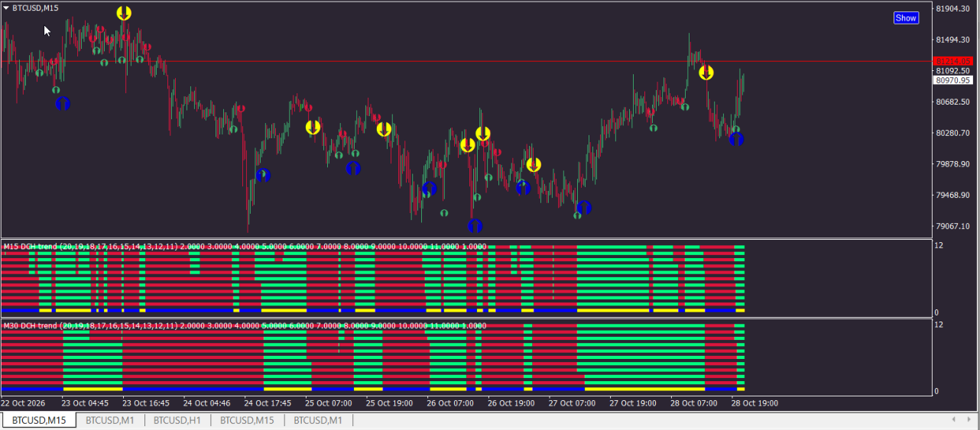The image size is (980, 430).
Task: Click the 79468.90 price scale value
Action: [x=952, y=195]
